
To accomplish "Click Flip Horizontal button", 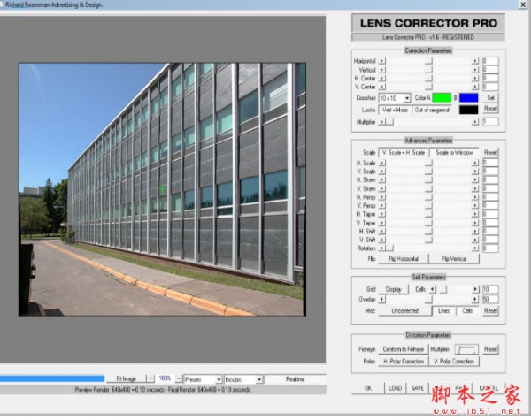I will click(404, 259).
